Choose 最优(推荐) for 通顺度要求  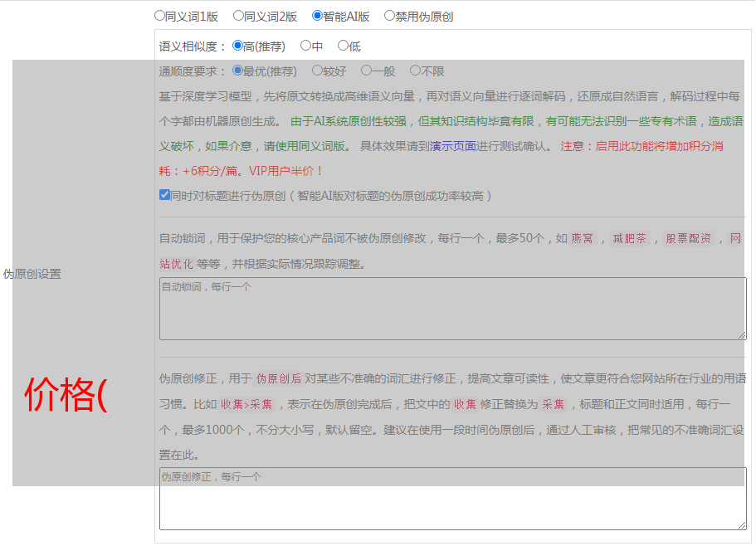[x=238, y=71]
